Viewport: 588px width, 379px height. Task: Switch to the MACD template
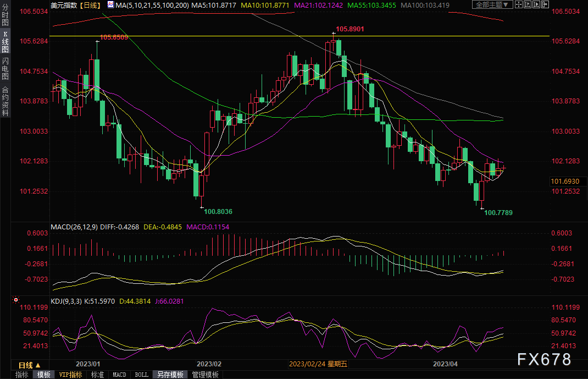pos(119,375)
